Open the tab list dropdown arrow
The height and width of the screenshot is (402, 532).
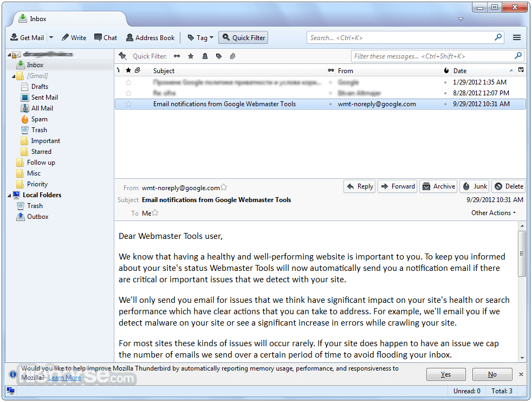(x=460, y=19)
